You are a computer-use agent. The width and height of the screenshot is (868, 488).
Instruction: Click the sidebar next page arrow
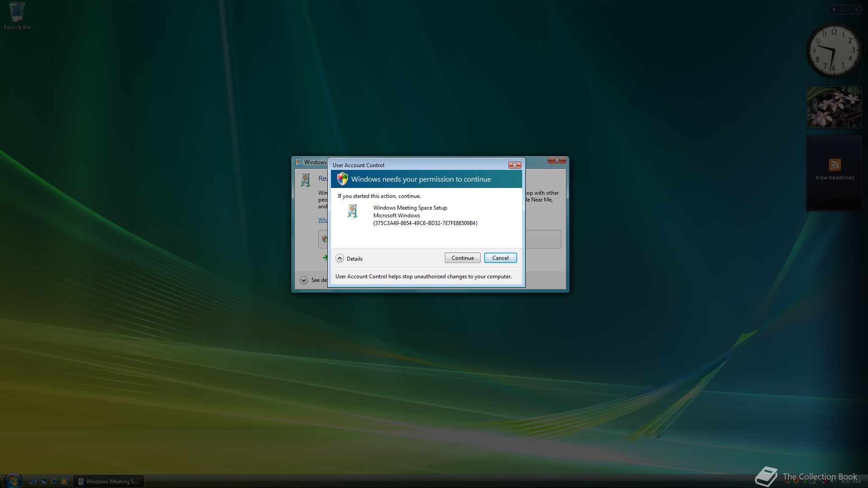tap(857, 9)
